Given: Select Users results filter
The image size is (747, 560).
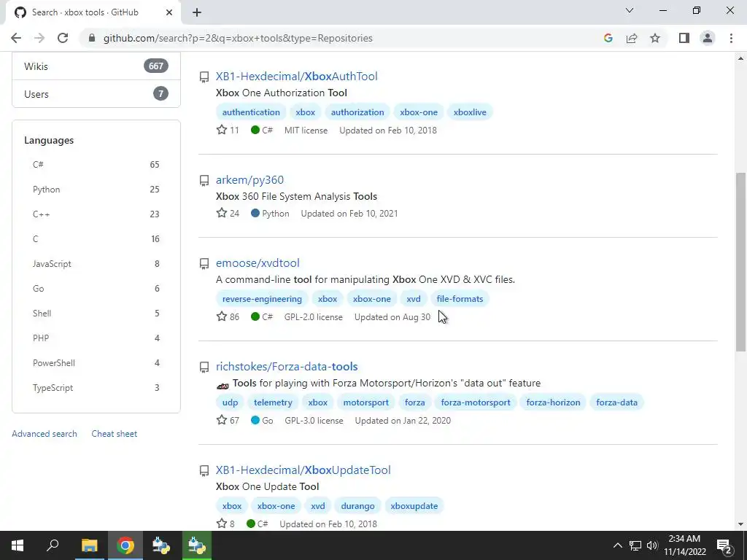Looking at the screenshot, I should coord(96,94).
